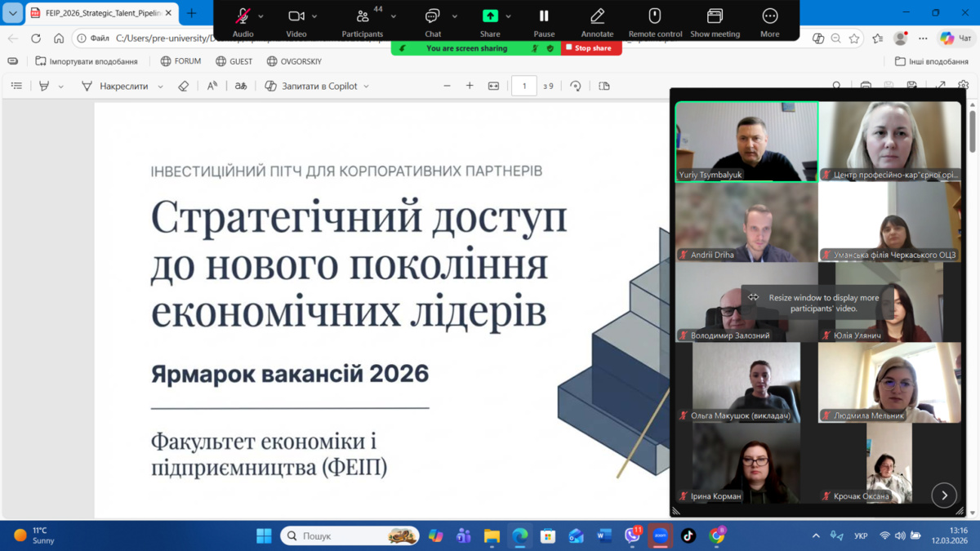Select the Annotate tool
The height and width of the screenshot is (551, 980).
(x=597, y=16)
